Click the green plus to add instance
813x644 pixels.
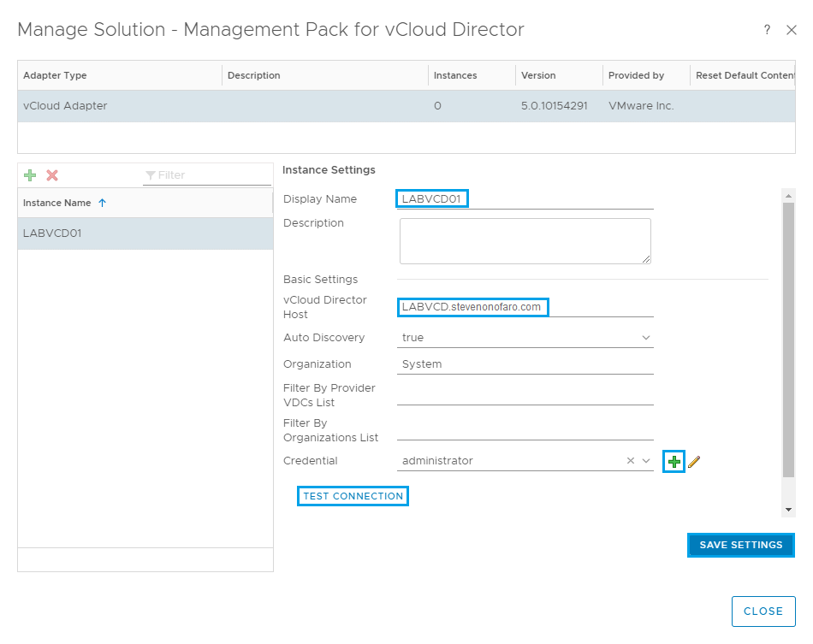click(x=30, y=175)
